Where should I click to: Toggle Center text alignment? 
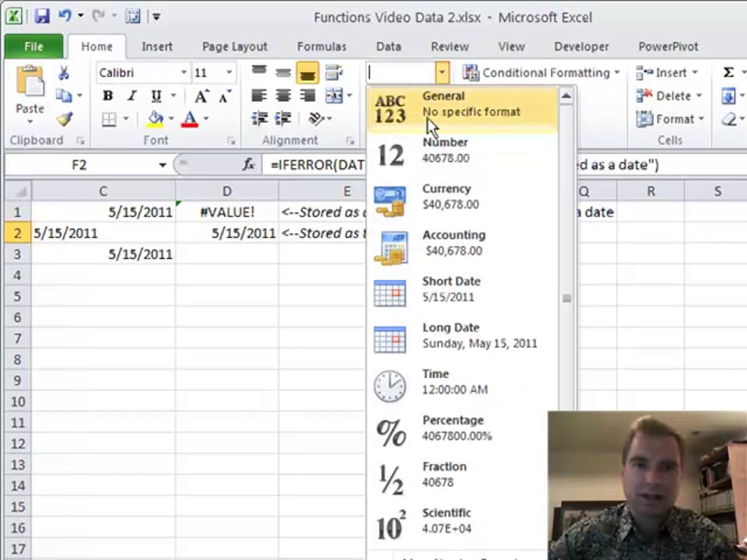[x=283, y=96]
